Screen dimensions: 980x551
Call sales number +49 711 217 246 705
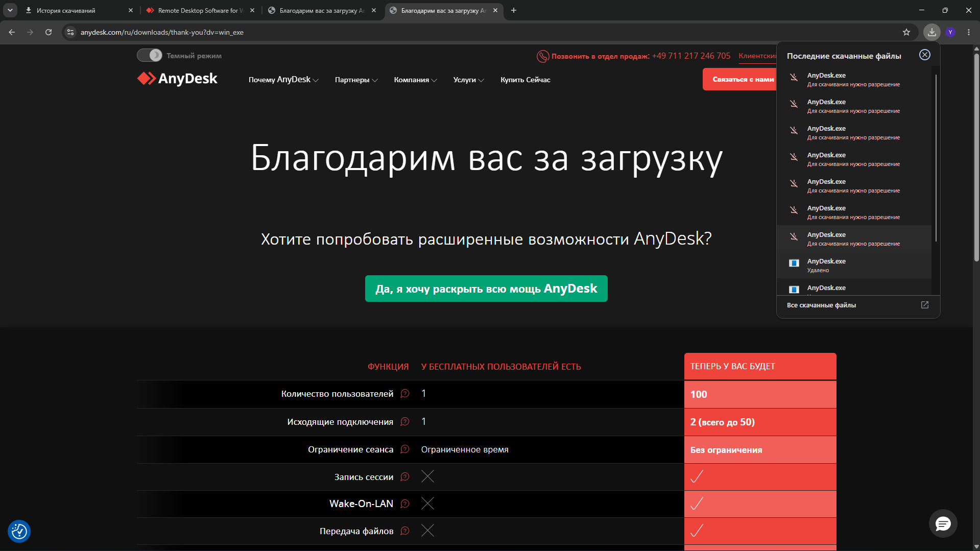[691, 56]
